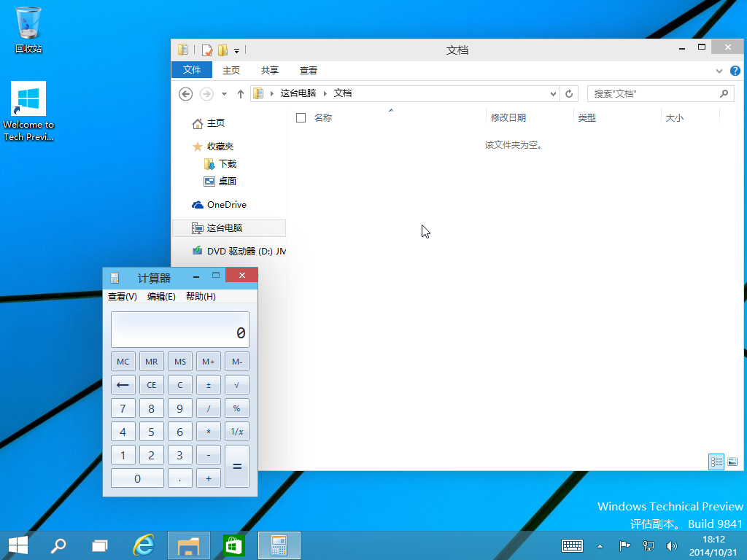This screenshot has width=747, height=560.
Task: Click the Windows Start button
Action: click(18, 545)
